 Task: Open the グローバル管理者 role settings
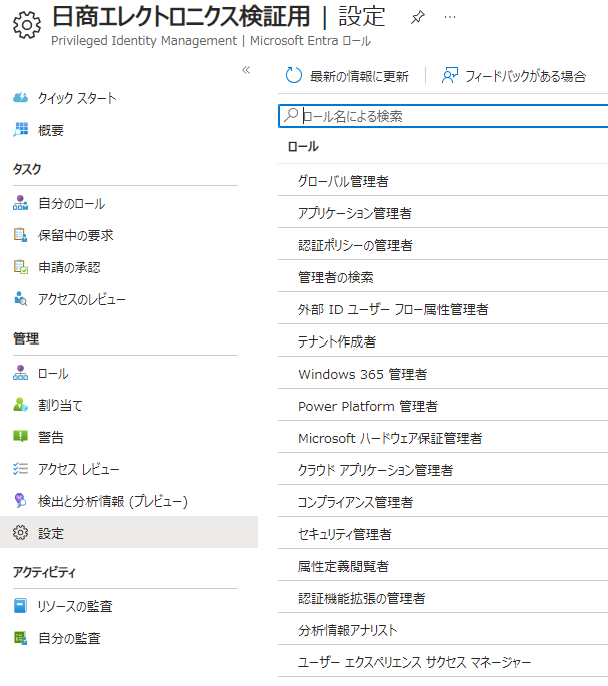(343, 181)
